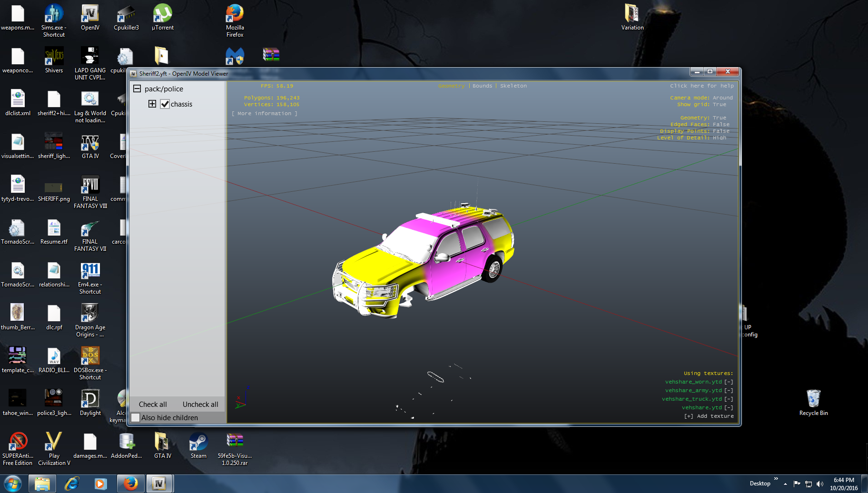The width and height of the screenshot is (868, 493).
Task: Remove vehshare.ytd texture with [-]
Action: (x=729, y=407)
